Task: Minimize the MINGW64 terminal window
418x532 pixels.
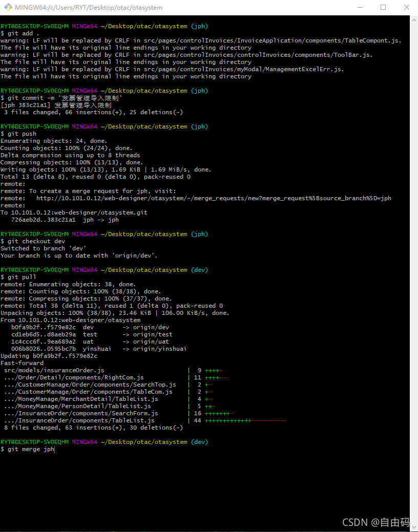Action: tap(359, 8)
